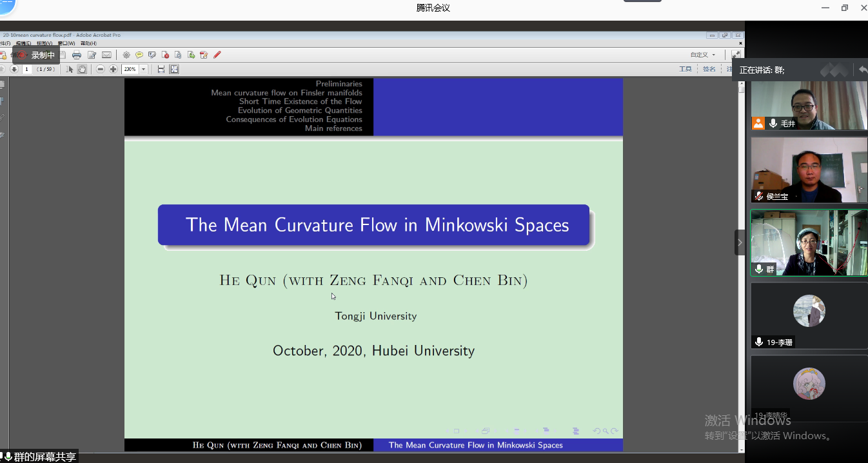Activate the arrow Select tool
The height and width of the screenshot is (463, 868).
70,69
